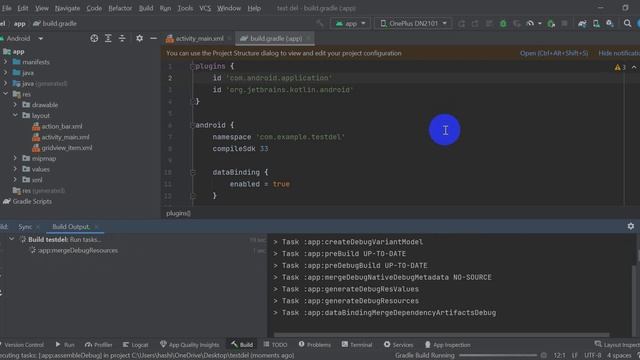Click the build output horizontal scrollbar
This screenshot has height=360, width=640.
[x=442, y=335]
